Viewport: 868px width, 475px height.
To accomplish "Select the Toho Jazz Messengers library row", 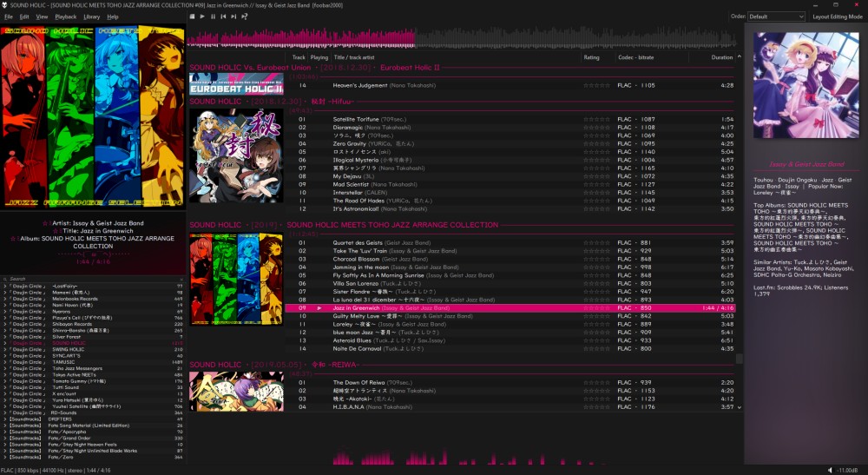I will pyautogui.click(x=93, y=369).
